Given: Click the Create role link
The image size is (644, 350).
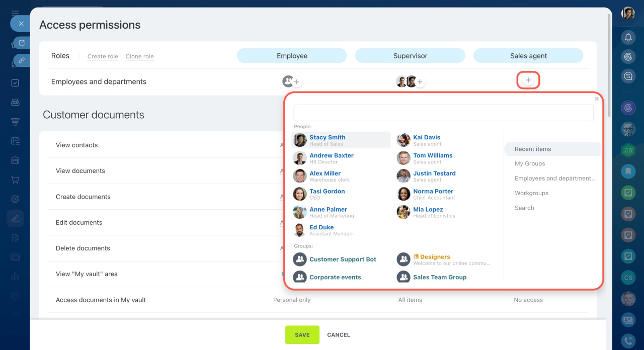Looking at the screenshot, I should click(103, 56).
